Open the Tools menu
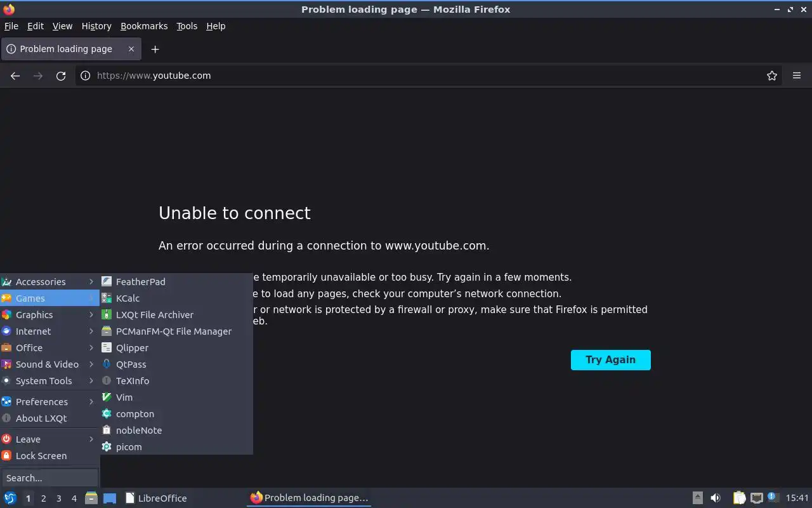The height and width of the screenshot is (508, 812). (187, 26)
